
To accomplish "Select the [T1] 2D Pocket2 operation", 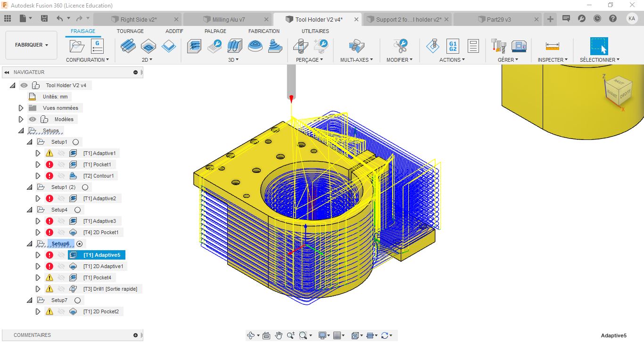I will (x=101, y=311).
